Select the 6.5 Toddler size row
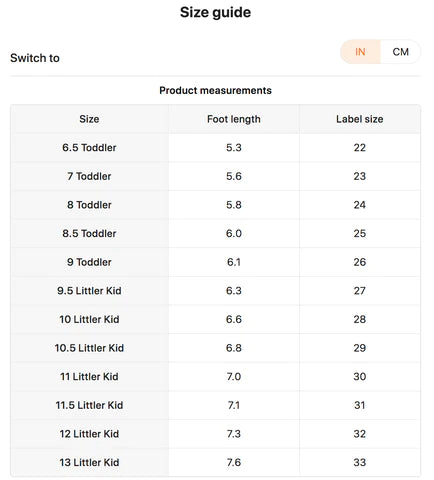 click(x=216, y=148)
